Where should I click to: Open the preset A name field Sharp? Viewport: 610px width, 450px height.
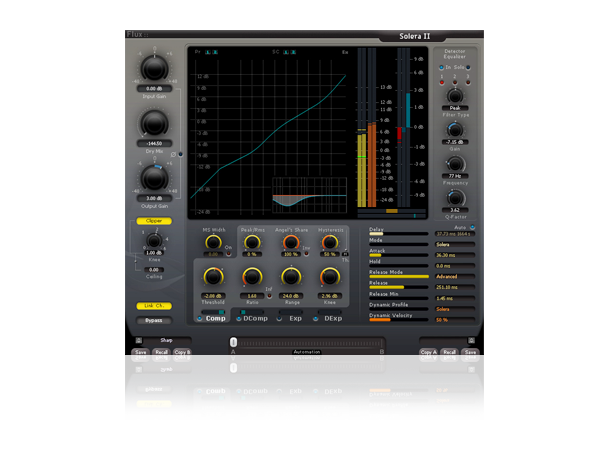pyautogui.click(x=167, y=340)
